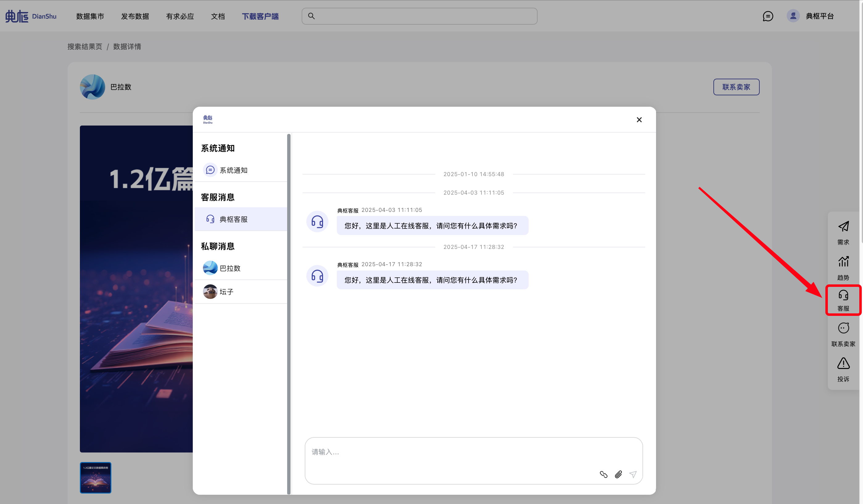Open the 数据集市 menu
This screenshot has height=504, width=863.
90,16
